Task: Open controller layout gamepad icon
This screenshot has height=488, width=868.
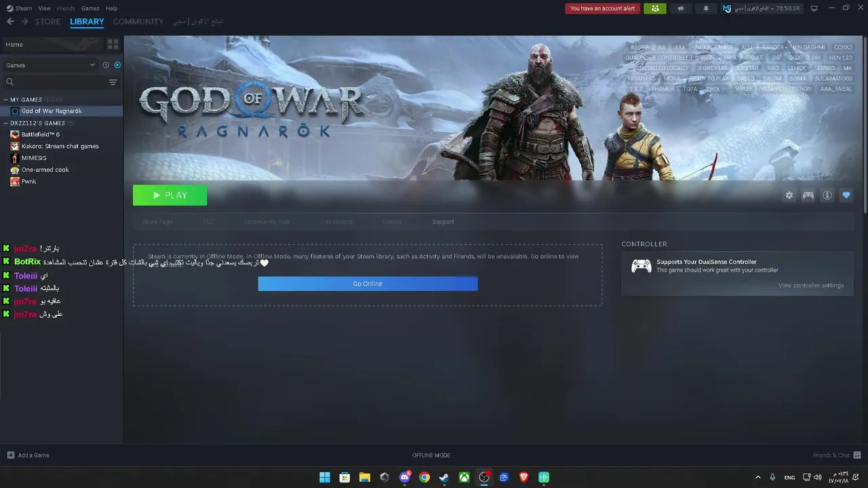Action: [808, 195]
